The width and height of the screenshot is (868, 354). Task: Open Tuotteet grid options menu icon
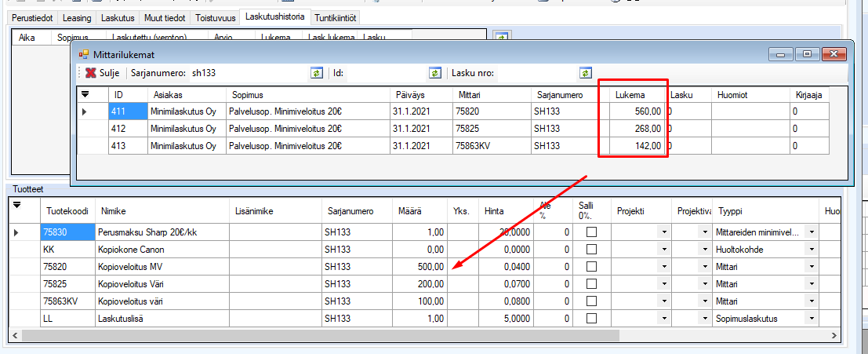tap(17, 204)
